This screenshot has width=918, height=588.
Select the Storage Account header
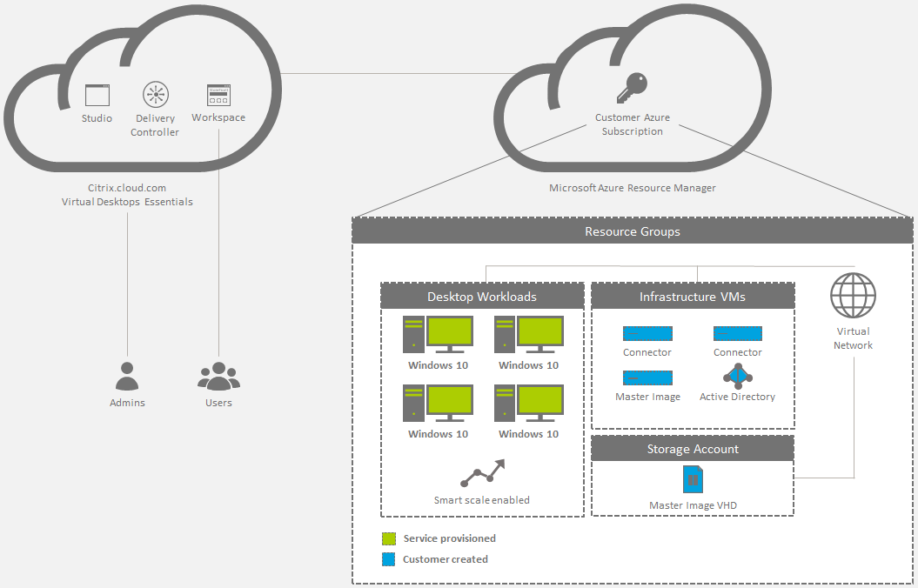693,449
